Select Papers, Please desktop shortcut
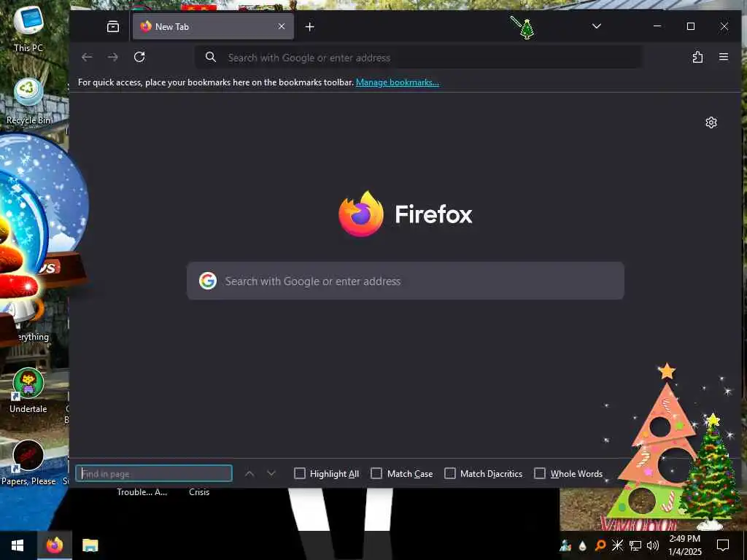The width and height of the screenshot is (747, 560). (28, 463)
